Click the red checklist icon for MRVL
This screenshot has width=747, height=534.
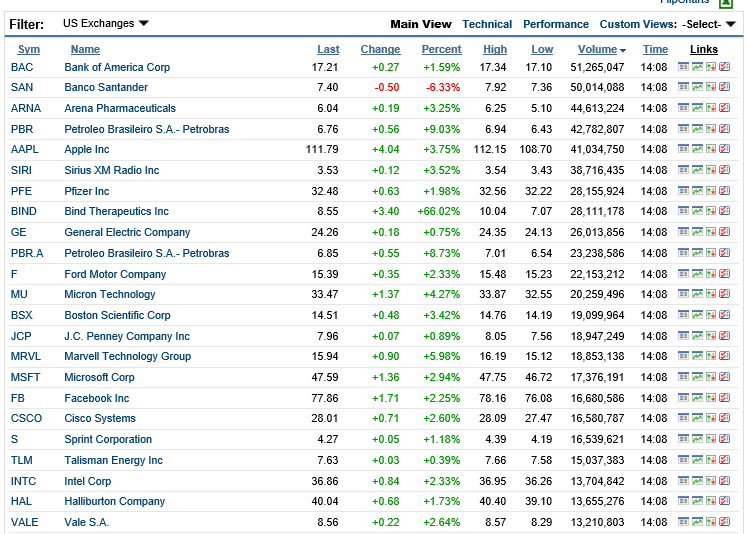click(x=725, y=355)
